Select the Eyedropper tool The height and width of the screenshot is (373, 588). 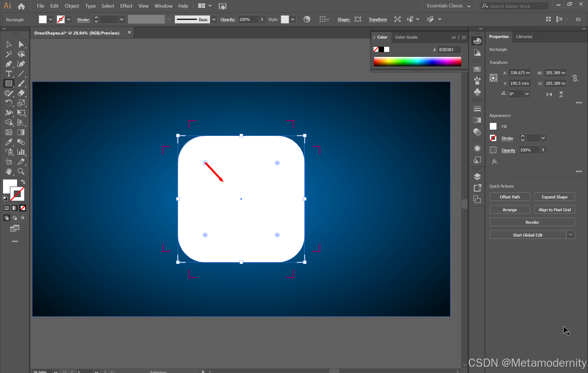click(x=8, y=142)
